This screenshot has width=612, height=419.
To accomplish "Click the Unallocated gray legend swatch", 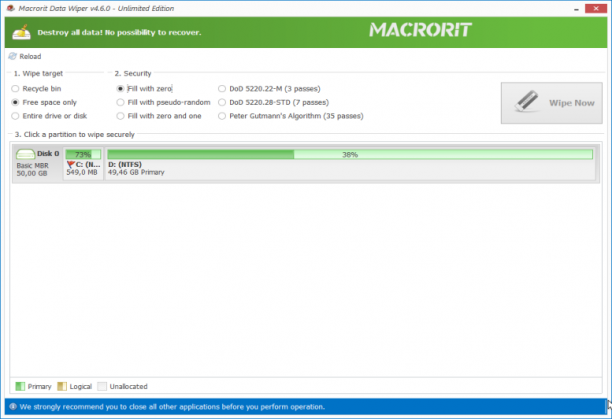I will (102, 386).
